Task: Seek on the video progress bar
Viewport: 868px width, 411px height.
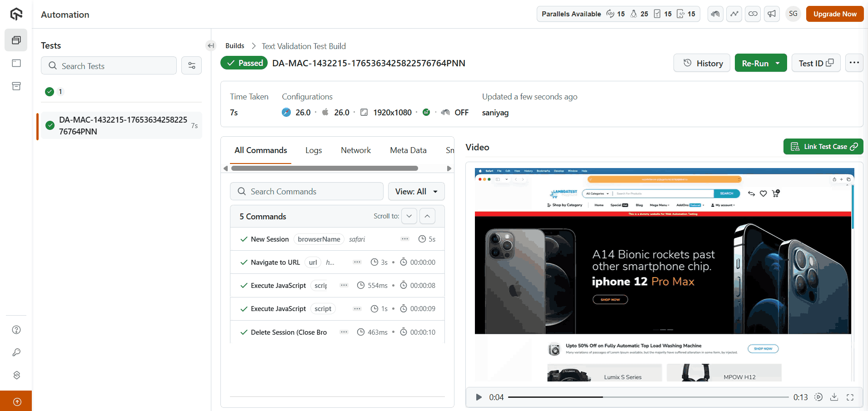Action: (x=648, y=397)
